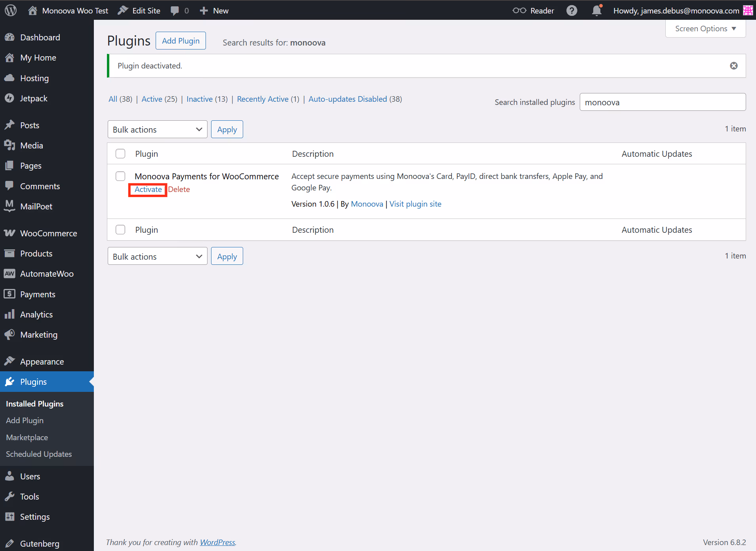Image resolution: width=756 pixels, height=551 pixels.
Task: Click the Add Plugin button beside title
Action: click(181, 41)
